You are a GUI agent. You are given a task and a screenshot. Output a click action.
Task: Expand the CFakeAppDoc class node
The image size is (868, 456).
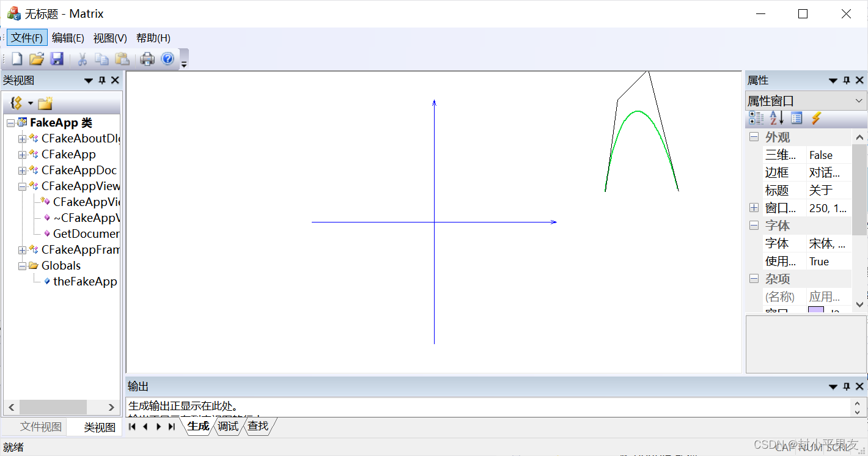(22, 171)
